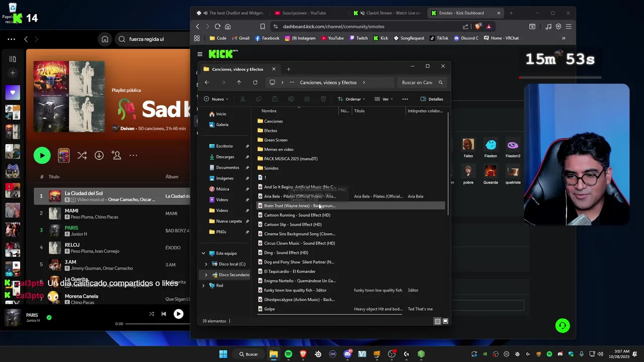Refresh the File Explorer folder view
The image size is (644, 362).
tap(255, 82)
